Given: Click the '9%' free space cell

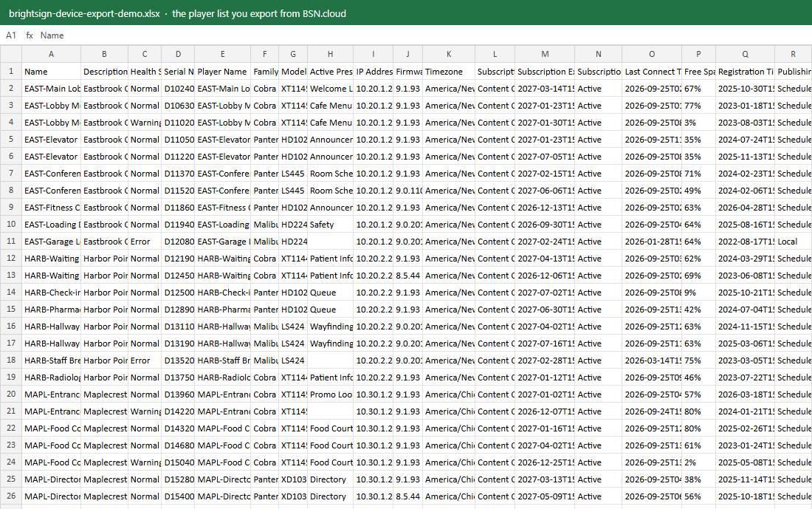Looking at the screenshot, I should point(698,293).
